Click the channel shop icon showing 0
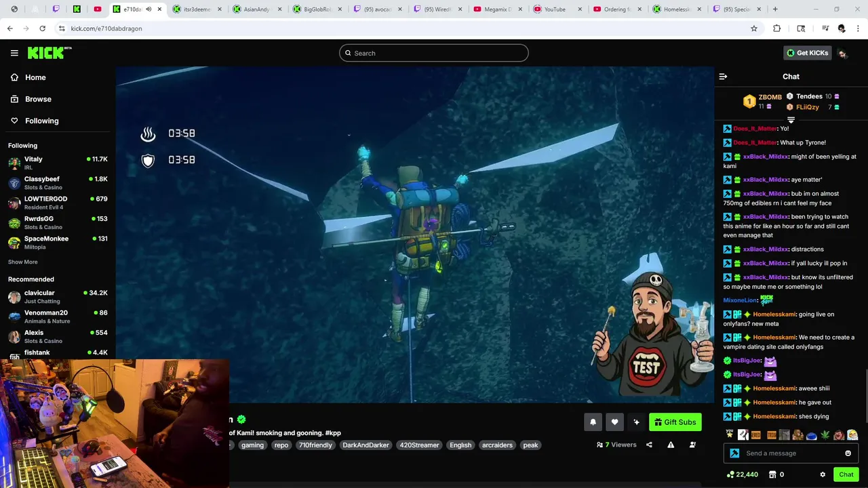Viewport: 868px width, 488px height. 776,474
